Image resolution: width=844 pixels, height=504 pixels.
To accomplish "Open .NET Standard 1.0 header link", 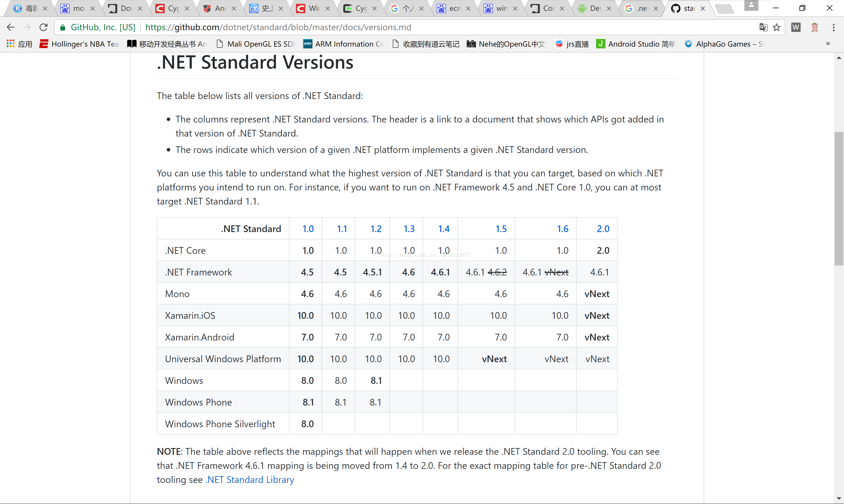I will tap(308, 229).
